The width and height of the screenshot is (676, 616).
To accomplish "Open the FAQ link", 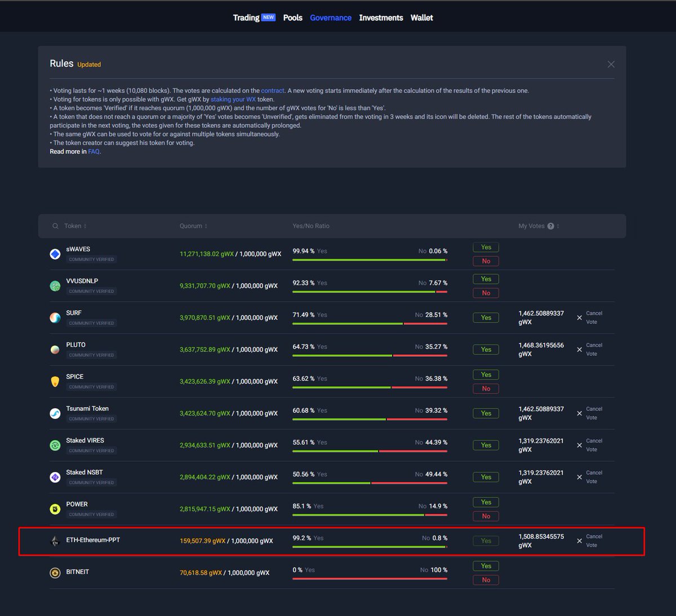I will coord(94,151).
